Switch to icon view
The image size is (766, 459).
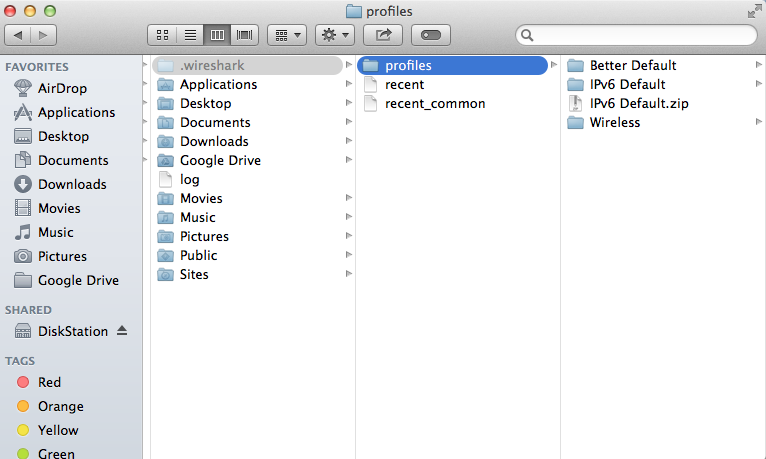coord(162,35)
